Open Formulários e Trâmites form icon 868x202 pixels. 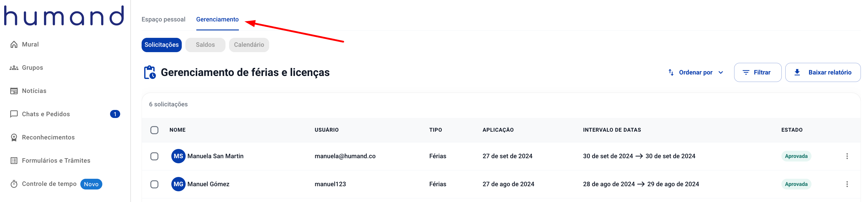click(x=14, y=161)
